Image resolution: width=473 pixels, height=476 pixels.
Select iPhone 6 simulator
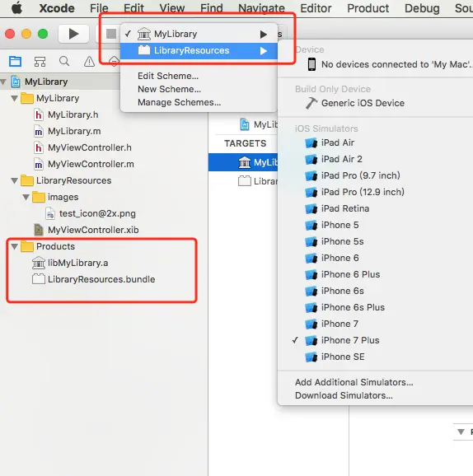376,258
